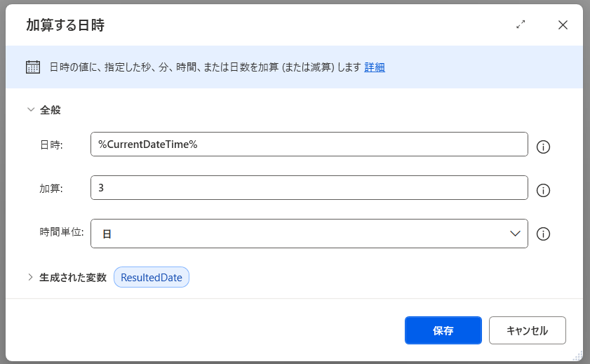Click the calendar icon in the info banner
590x364 pixels.
(x=32, y=67)
